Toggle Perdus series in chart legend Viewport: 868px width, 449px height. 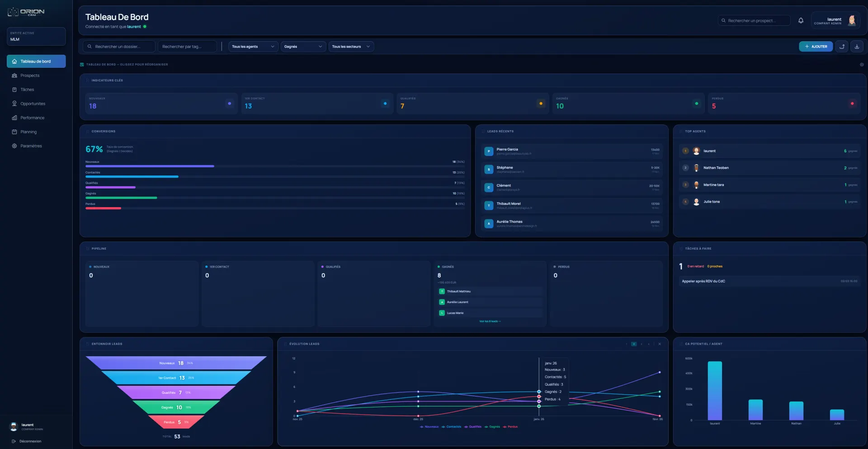(510, 427)
